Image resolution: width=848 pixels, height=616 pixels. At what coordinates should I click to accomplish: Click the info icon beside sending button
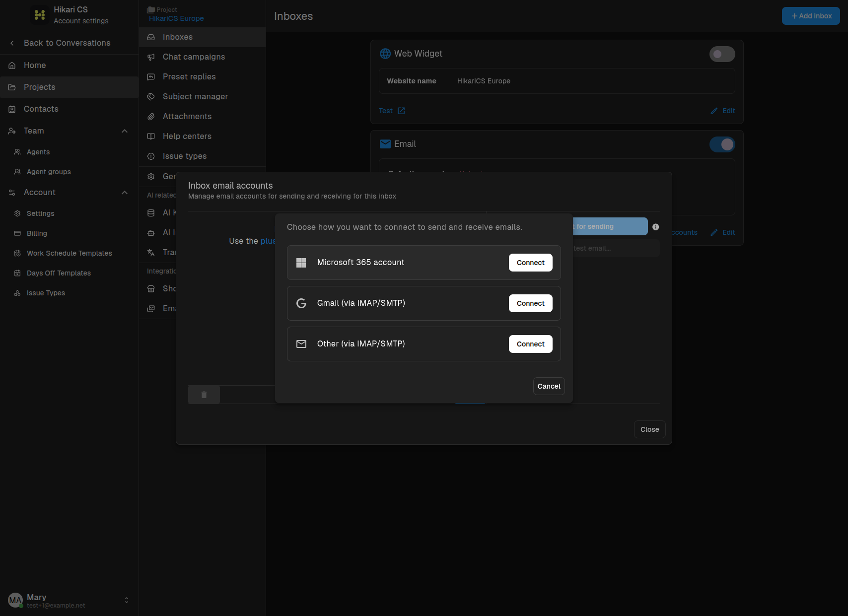[655, 227]
